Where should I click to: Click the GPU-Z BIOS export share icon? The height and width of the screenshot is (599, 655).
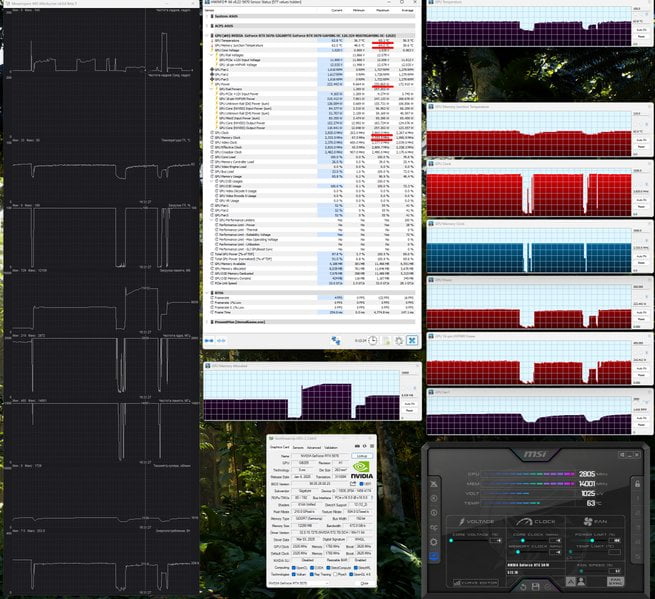[x=353, y=484]
